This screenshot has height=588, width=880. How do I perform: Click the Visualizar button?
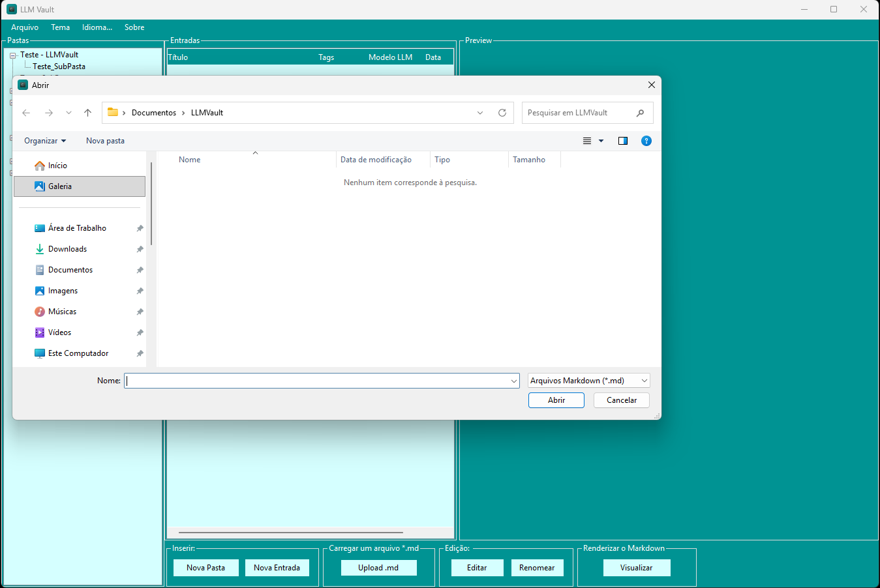[637, 568]
